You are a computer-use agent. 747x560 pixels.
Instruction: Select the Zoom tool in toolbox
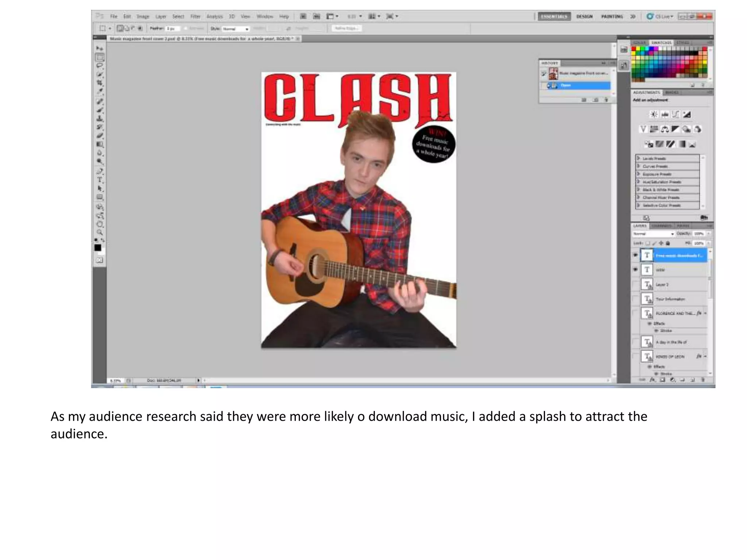(100, 232)
